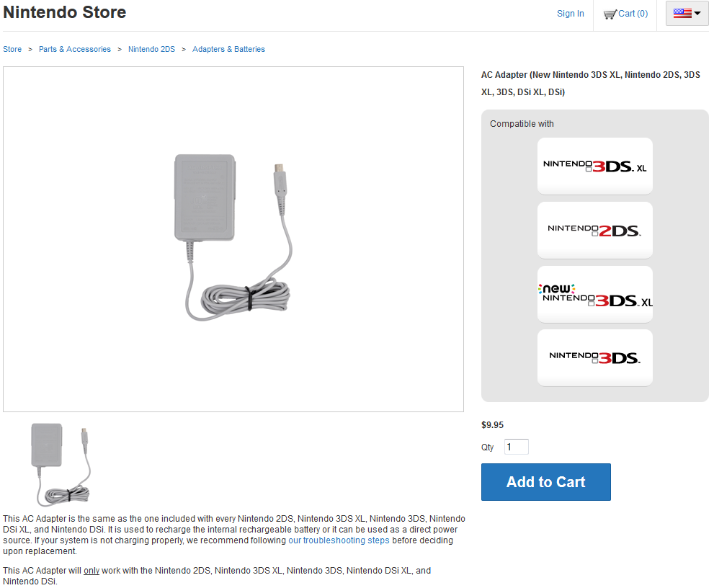Click the Nintendo Store title
Screen dimensions: 714x588
pyautogui.click(x=65, y=12)
